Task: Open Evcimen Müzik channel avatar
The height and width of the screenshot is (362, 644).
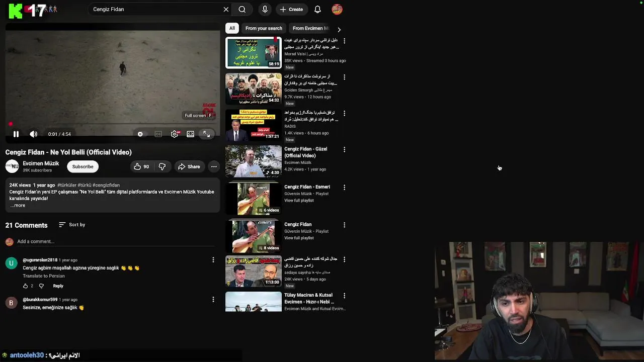Action: [x=12, y=166]
